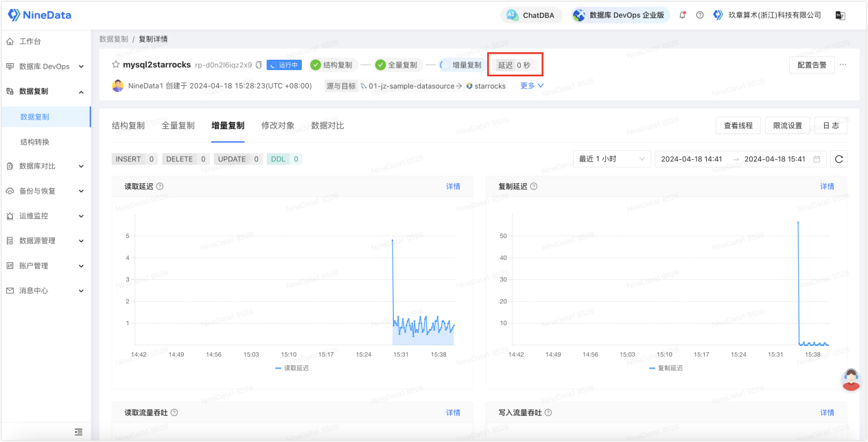Open the help question mark icon
This screenshot has height=442, width=868.
click(700, 15)
